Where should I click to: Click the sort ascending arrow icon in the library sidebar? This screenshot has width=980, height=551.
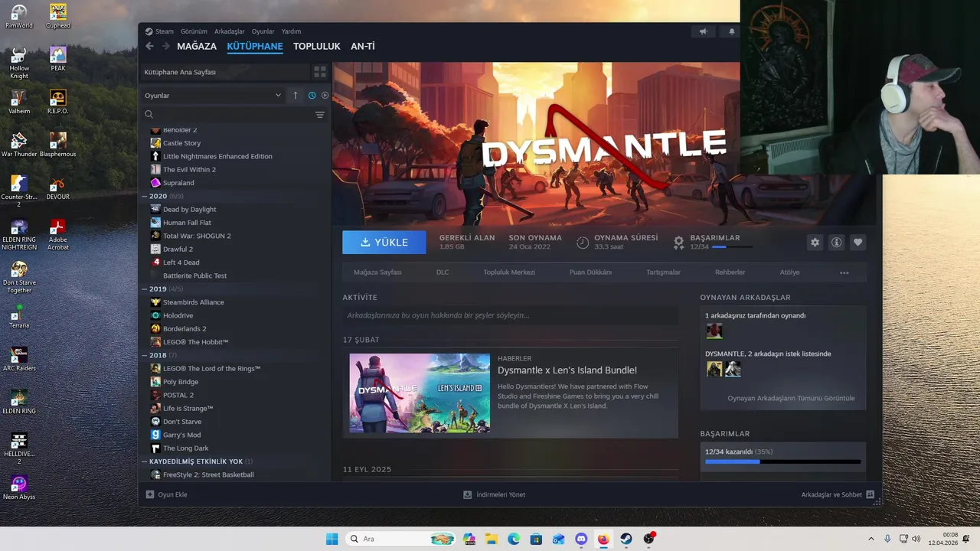296,96
